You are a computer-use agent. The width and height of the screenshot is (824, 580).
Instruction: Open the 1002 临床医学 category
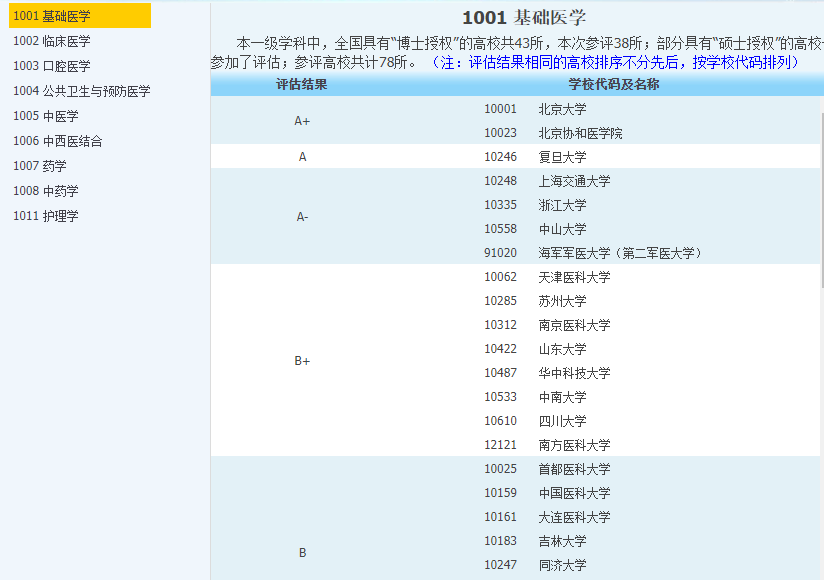pyautogui.click(x=51, y=41)
